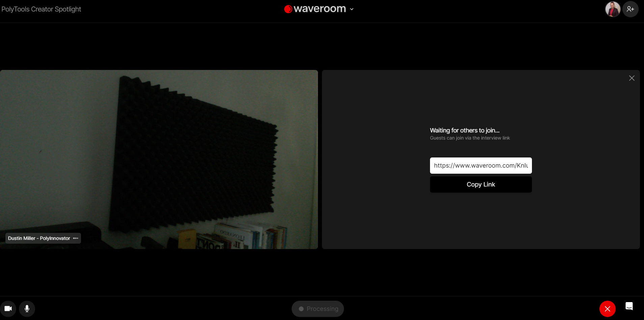Open the chat panel icon
644x320 pixels.
tap(629, 306)
